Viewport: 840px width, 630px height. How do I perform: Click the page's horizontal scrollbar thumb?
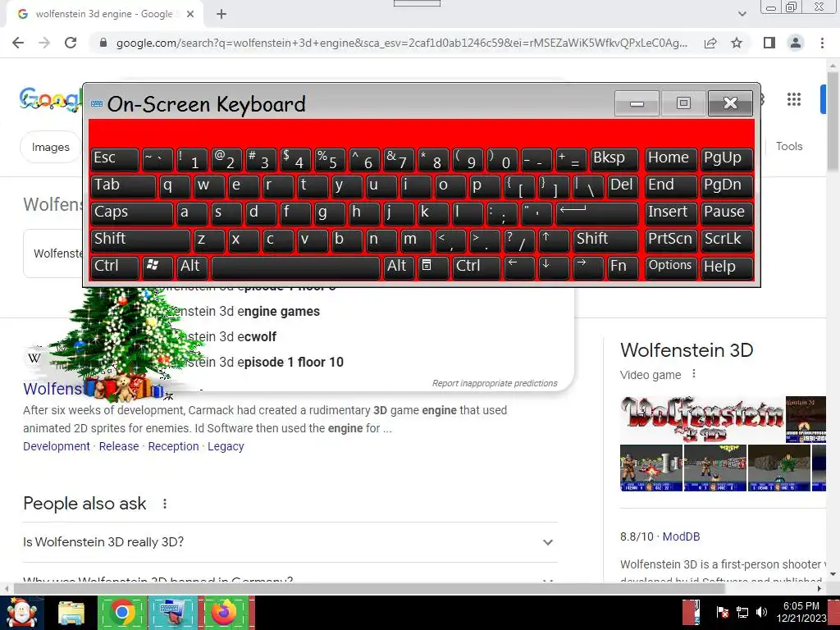(369, 589)
